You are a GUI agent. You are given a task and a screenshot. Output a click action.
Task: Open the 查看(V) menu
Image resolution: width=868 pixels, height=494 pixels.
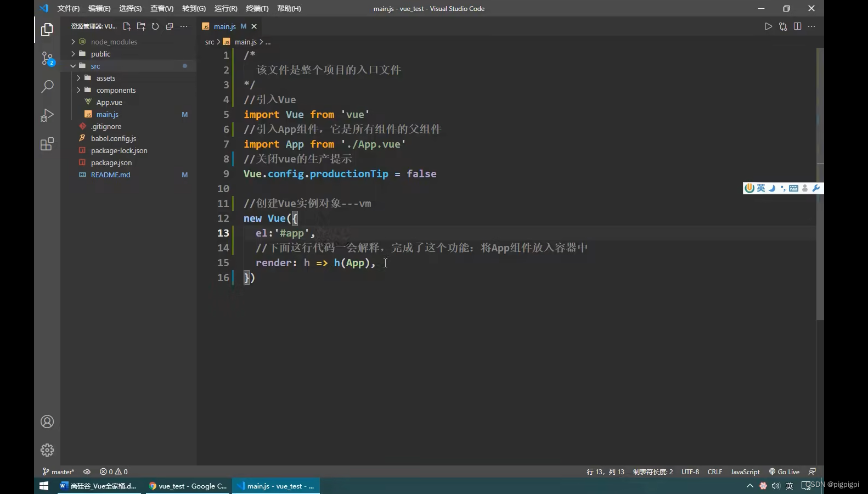click(162, 8)
